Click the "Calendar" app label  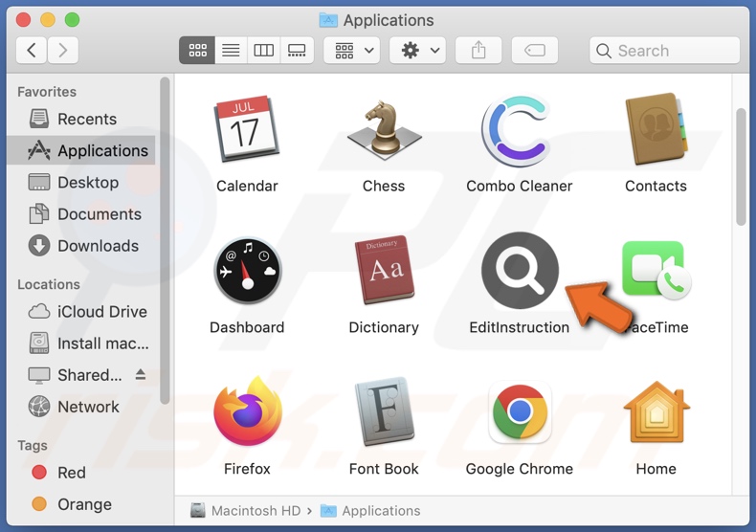(247, 186)
